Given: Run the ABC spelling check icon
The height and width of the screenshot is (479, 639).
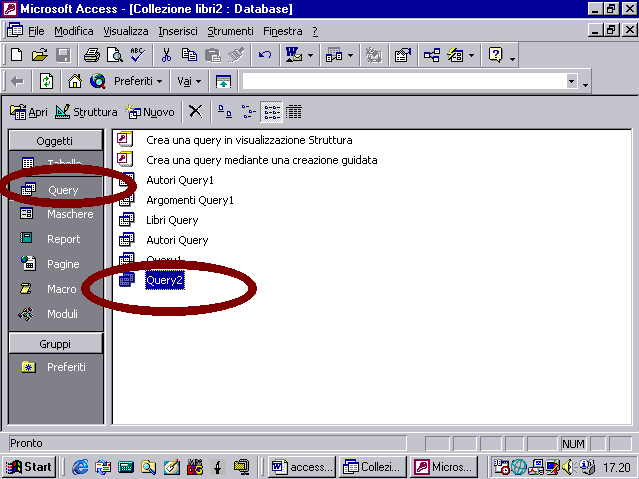Looking at the screenshot, I should [x=138, y=55].
